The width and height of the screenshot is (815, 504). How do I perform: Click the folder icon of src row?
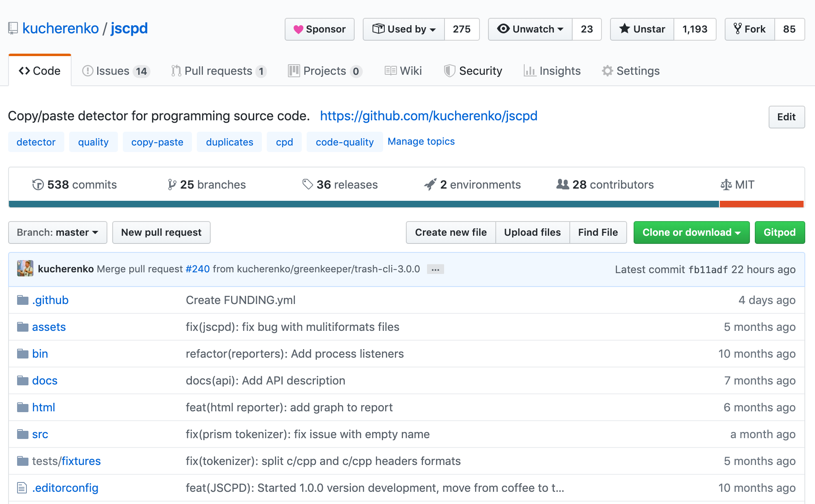click(x=23, y=434)
